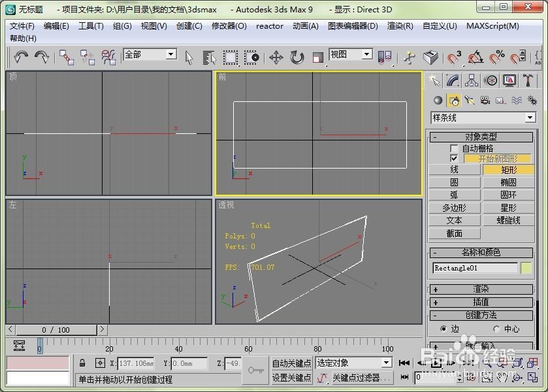Select Shapes category icon
Screen dimensions: 548x392
(454, 101)
